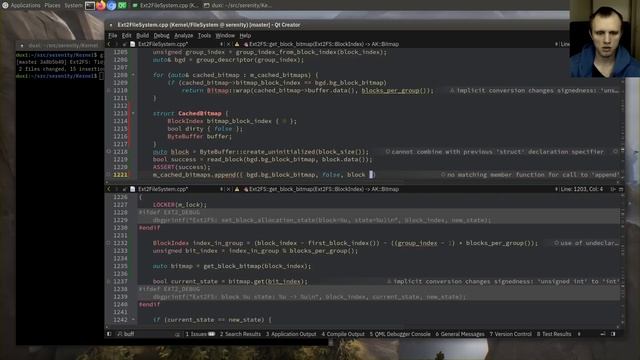Click lower editor split view icon
This screenshot has height=360, width=640.
[x=613, y=189]
